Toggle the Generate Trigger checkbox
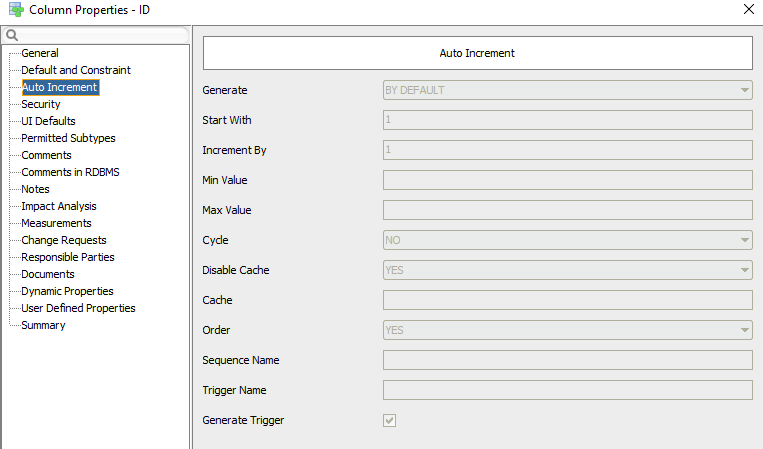 [389, 420]
